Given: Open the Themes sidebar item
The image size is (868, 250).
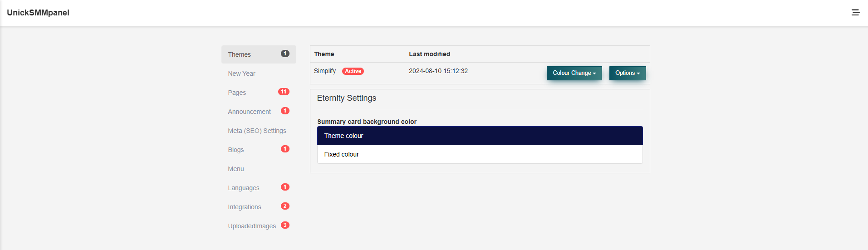Looking at the screenshot, I should [x=240, y=54].
